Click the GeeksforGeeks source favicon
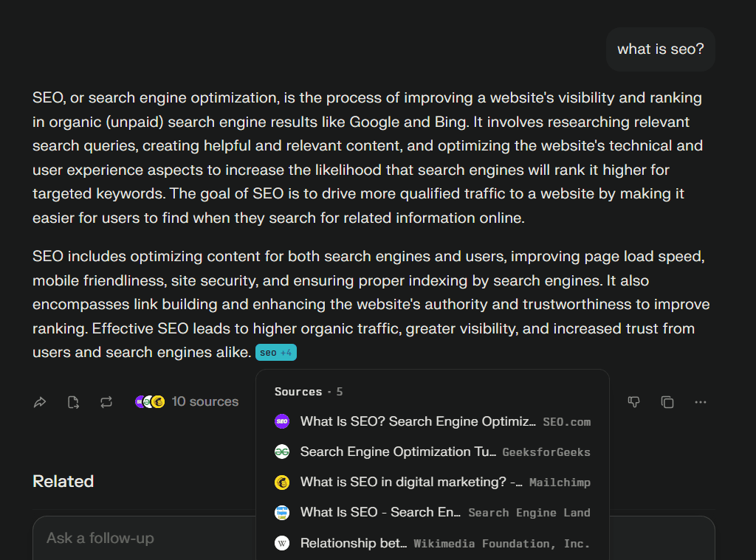Screen dimensions: 756x560 tap(281, 452)
